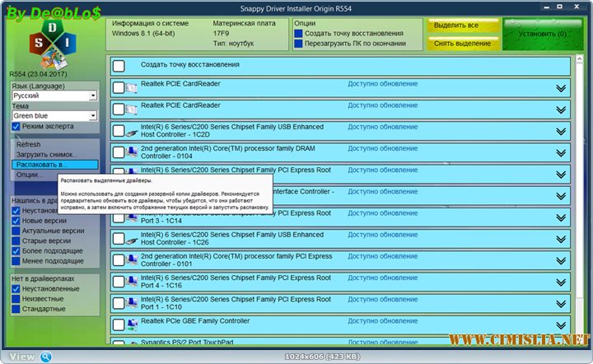Expand Realtek PCIe GBE Family Controller details

(563, 324)
